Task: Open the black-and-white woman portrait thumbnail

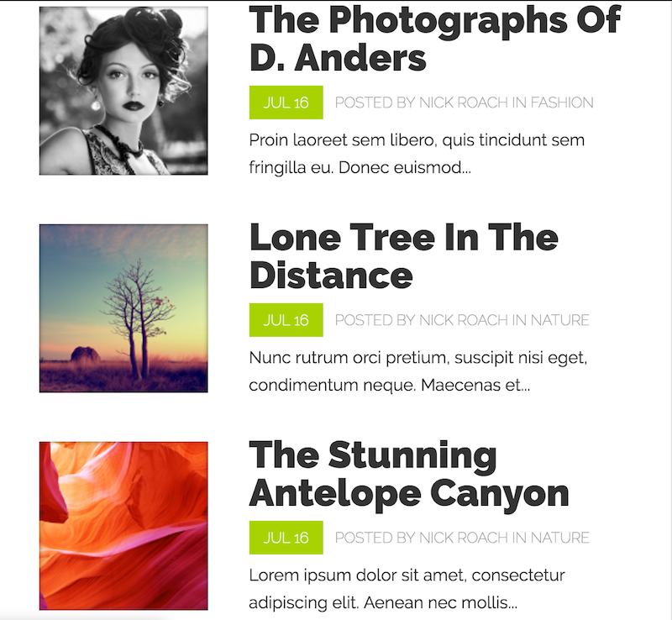Action: point(123,91)
